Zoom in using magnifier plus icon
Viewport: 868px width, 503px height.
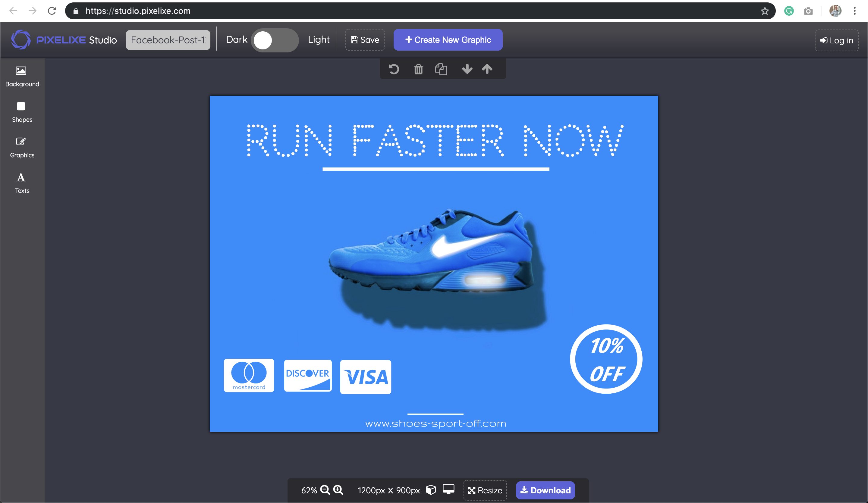click(x=338, y=490)
